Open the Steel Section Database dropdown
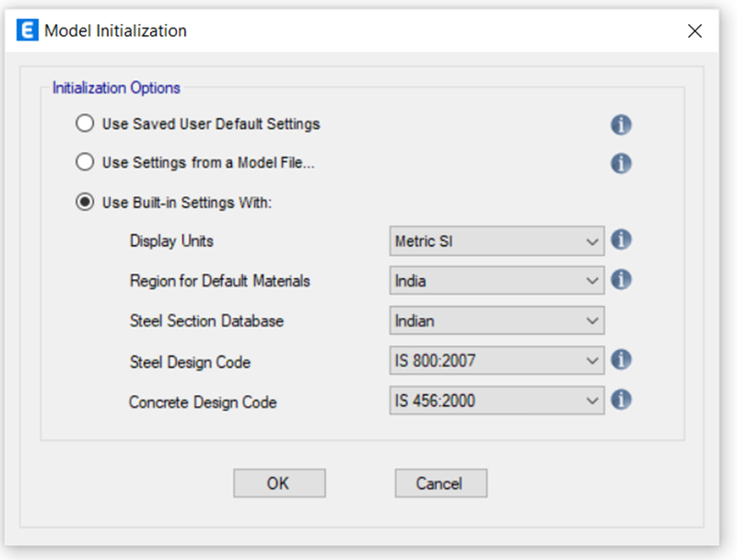737x560 pixels. (x=497, y=321)
